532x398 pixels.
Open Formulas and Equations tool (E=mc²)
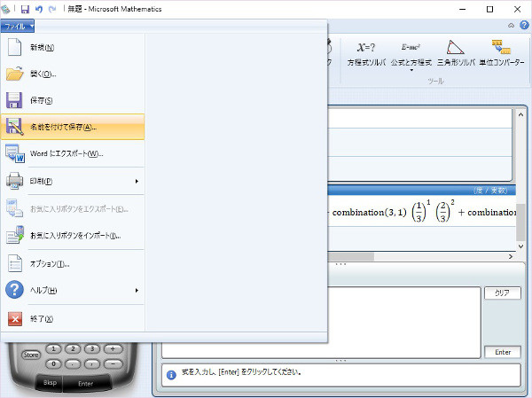411,54
